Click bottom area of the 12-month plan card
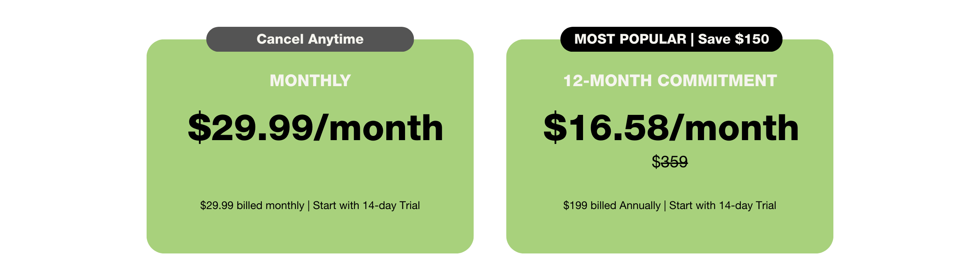The width and height of the screenshot is (980, 268). (x=670, y=235)
